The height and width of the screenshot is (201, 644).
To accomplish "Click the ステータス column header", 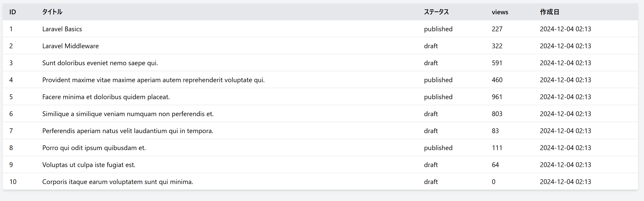I will point(436,12).
